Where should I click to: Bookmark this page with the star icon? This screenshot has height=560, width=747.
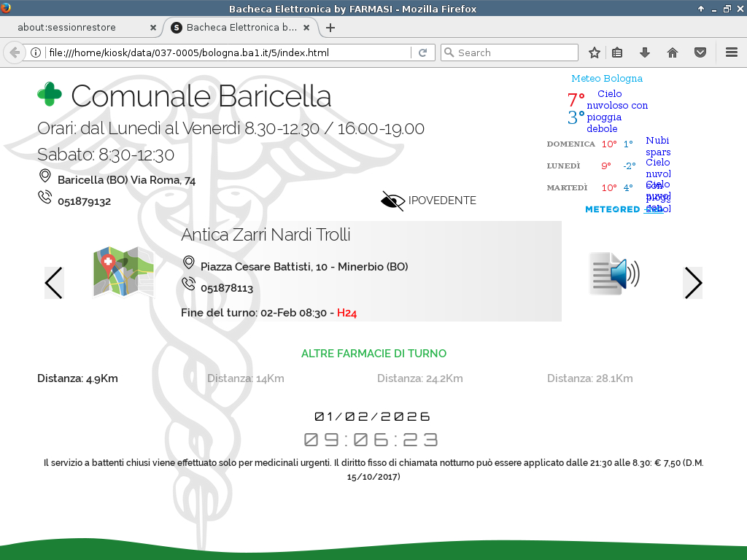595,52
